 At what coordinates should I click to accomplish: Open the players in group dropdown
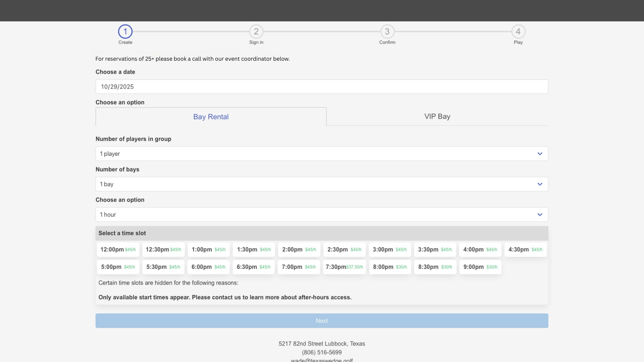322,154
